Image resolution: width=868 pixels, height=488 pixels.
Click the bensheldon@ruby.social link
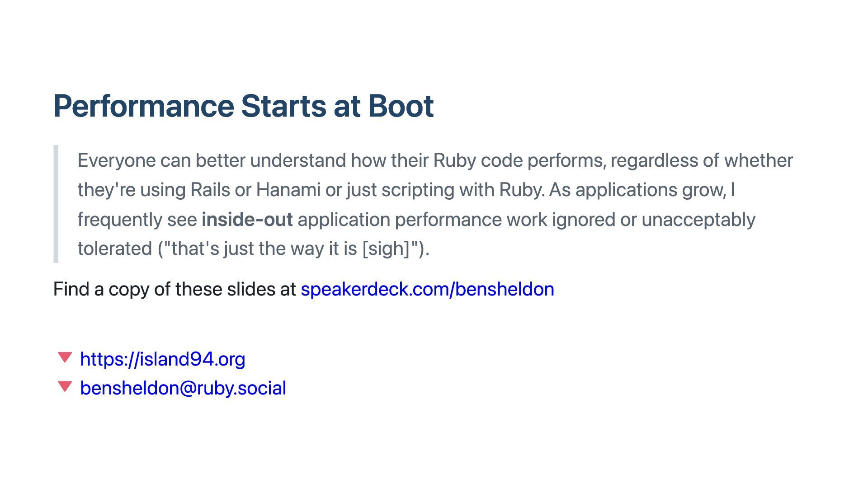tap(183, 388)
